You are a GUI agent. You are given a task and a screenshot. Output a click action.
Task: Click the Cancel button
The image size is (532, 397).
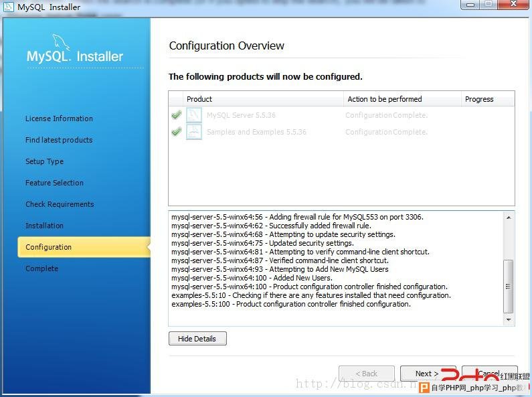point(490,374)
